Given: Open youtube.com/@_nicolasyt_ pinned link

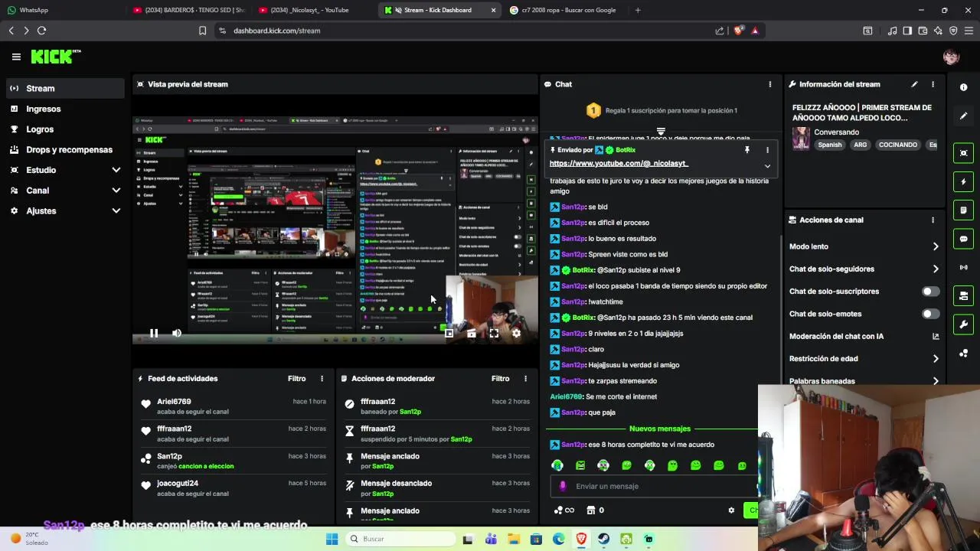Looking at the screenshot, I should 619,163.
